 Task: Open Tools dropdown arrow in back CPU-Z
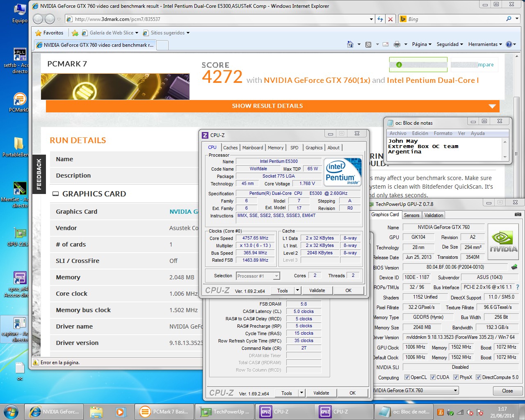pos(302,393)
